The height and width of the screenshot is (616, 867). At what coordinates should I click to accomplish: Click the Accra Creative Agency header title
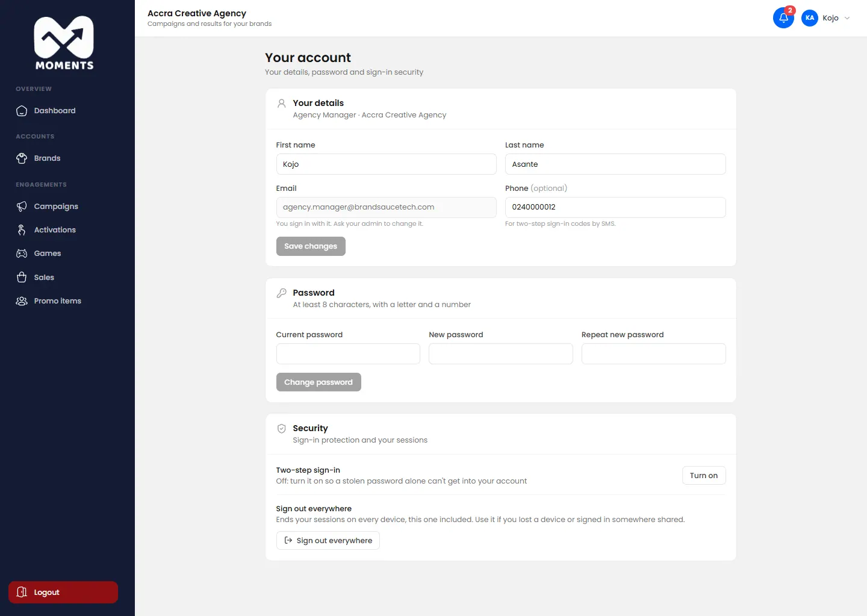pos(197,13)
